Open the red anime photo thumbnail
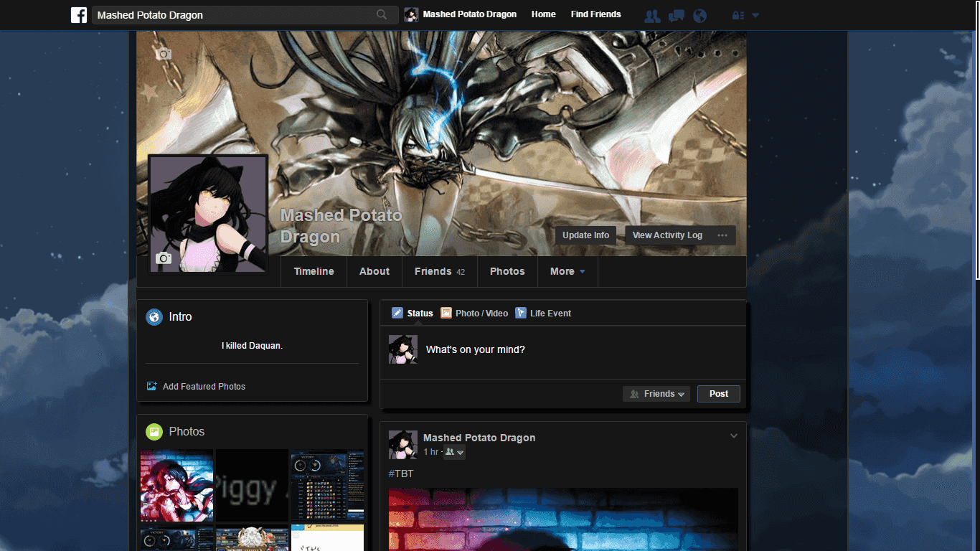Screen dimensions: 980x551 (176, 485)
